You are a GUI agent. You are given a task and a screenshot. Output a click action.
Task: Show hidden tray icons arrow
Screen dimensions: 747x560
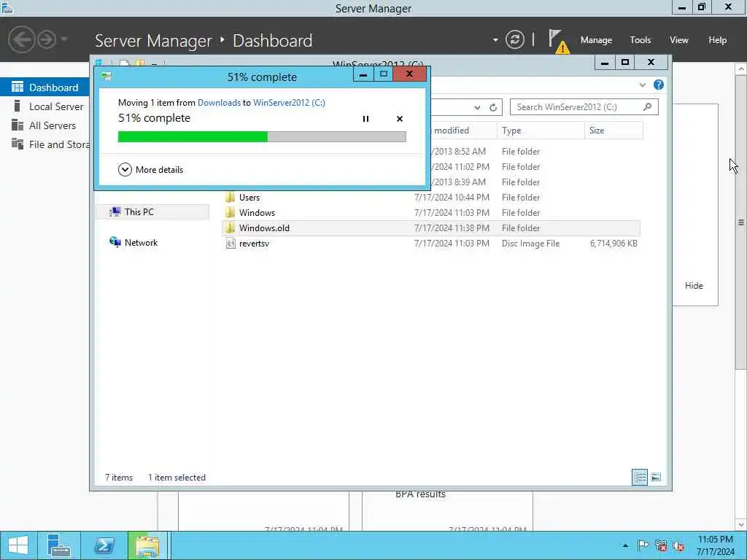625,545
